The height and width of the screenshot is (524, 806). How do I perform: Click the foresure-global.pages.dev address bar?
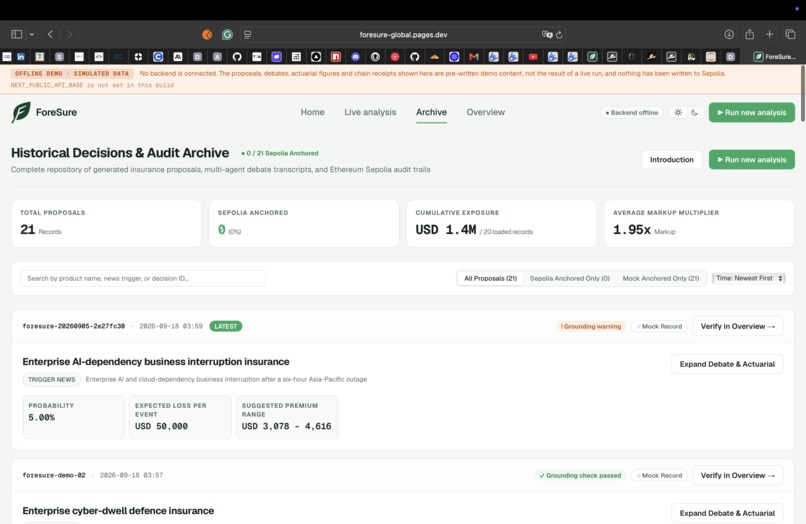(x=403, y=34)
